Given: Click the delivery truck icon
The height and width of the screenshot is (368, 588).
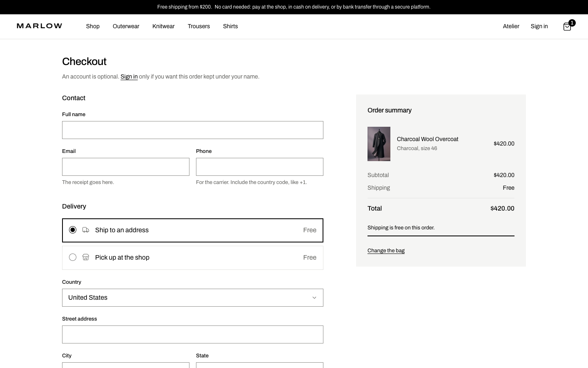Looking at the screenshot, I should pyautogui.click(x=86, y=230).
